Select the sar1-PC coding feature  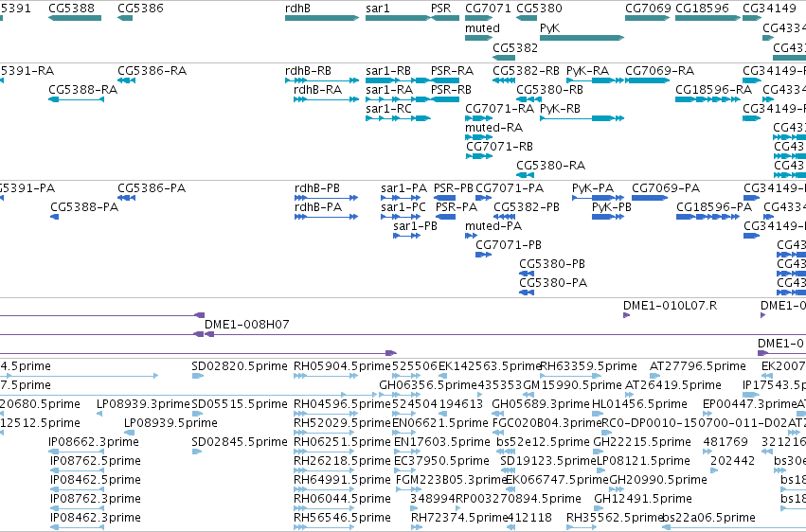click(x=401, y=217)
